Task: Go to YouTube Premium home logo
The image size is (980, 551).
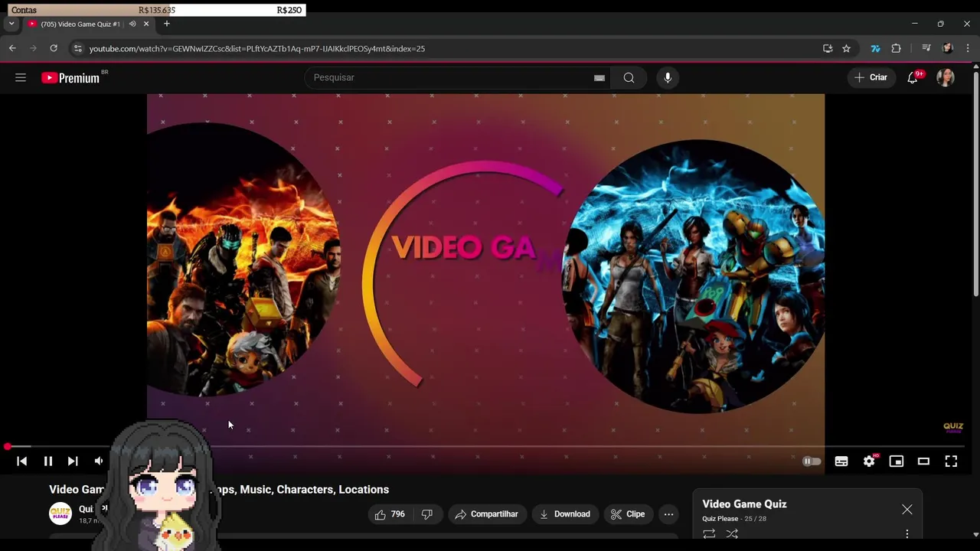Action: 70,77
